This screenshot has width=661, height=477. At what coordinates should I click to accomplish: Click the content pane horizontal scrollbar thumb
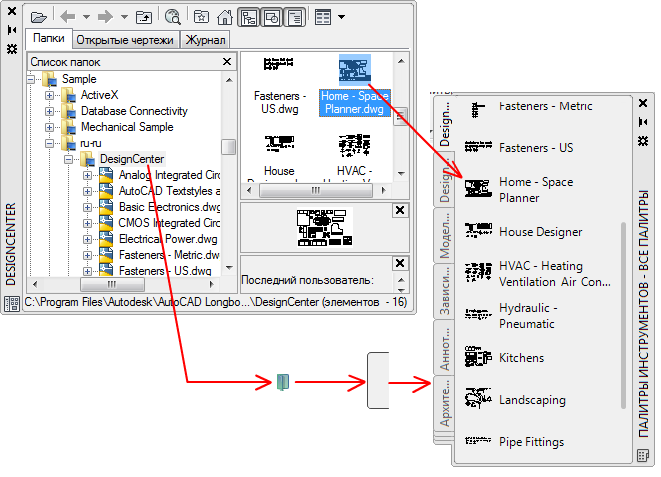[316, 190]
